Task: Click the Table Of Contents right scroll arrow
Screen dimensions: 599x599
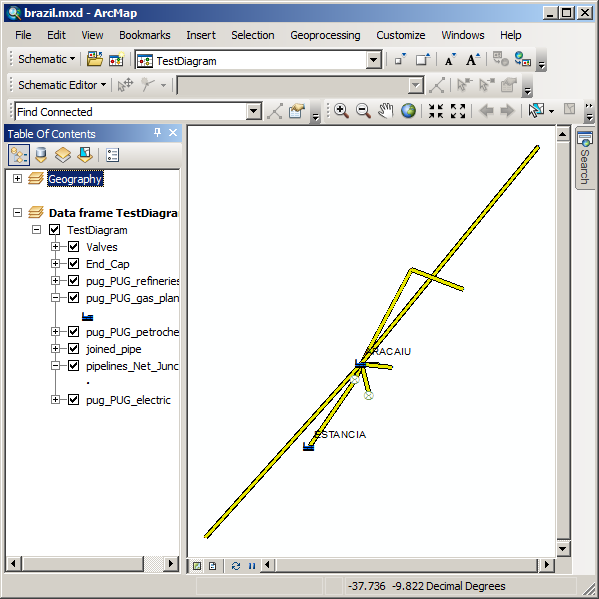Action: coord(171,563)
